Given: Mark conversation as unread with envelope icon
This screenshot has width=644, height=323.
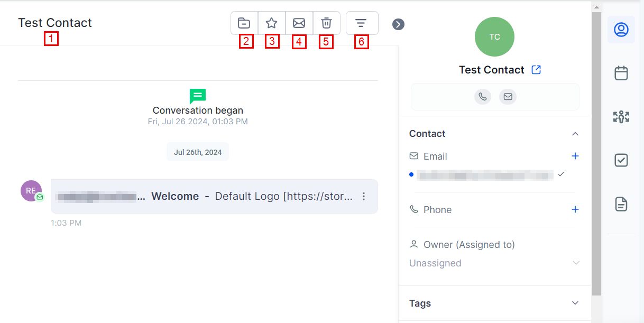Looking at the screenshot, I should [299, 23].
